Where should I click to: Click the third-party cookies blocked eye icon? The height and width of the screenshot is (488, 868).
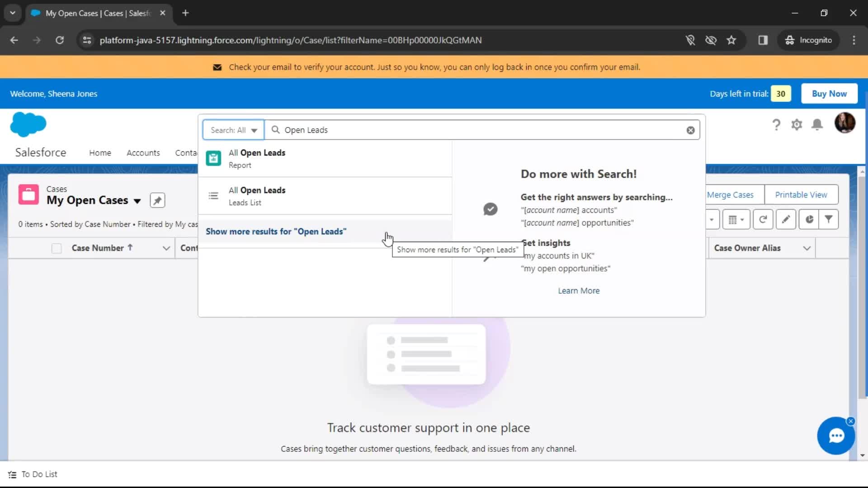(711, 40)
